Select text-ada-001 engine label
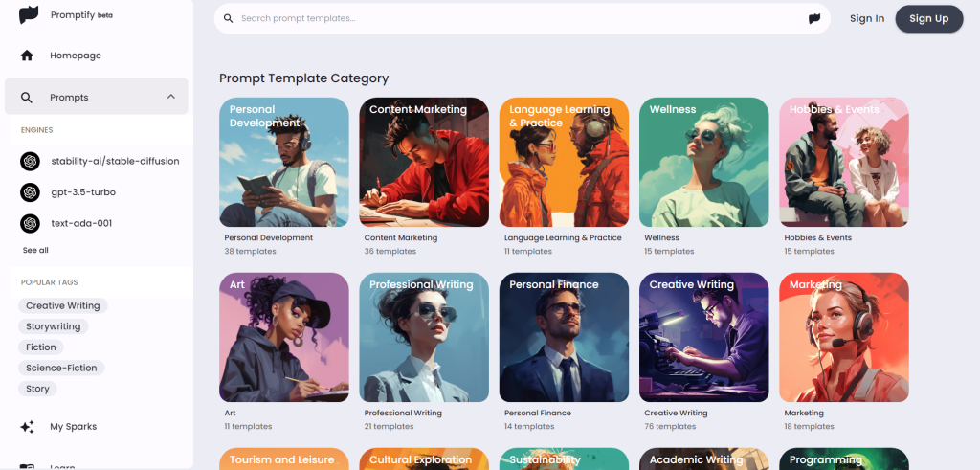This screenshot has width=980, height=470. 81,223
